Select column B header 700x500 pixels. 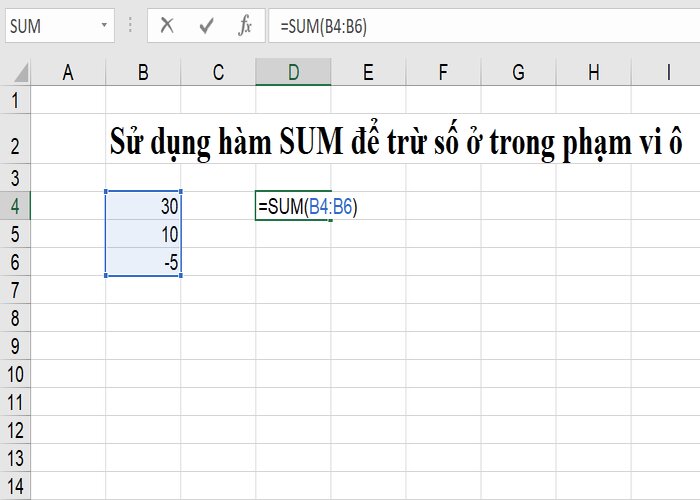143,72
